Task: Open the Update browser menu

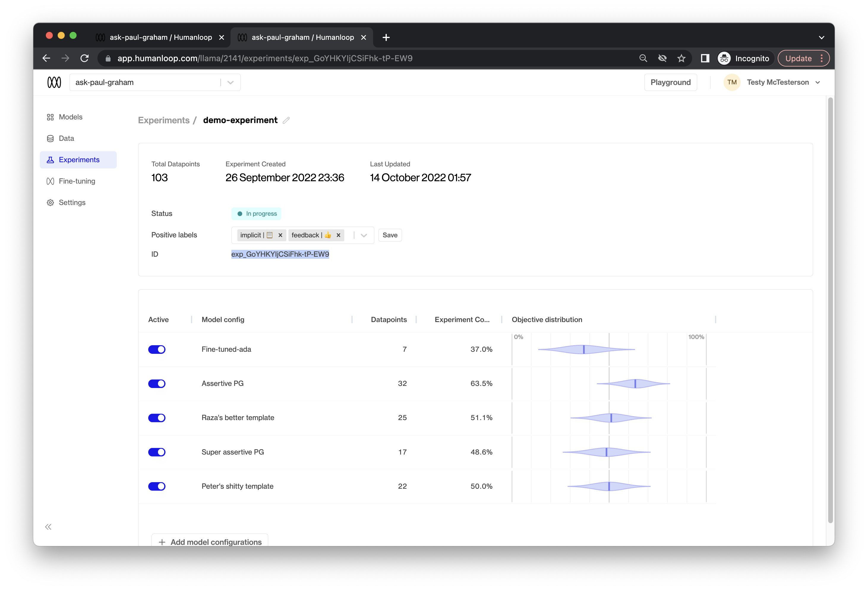Action: [x=822, y=58]
